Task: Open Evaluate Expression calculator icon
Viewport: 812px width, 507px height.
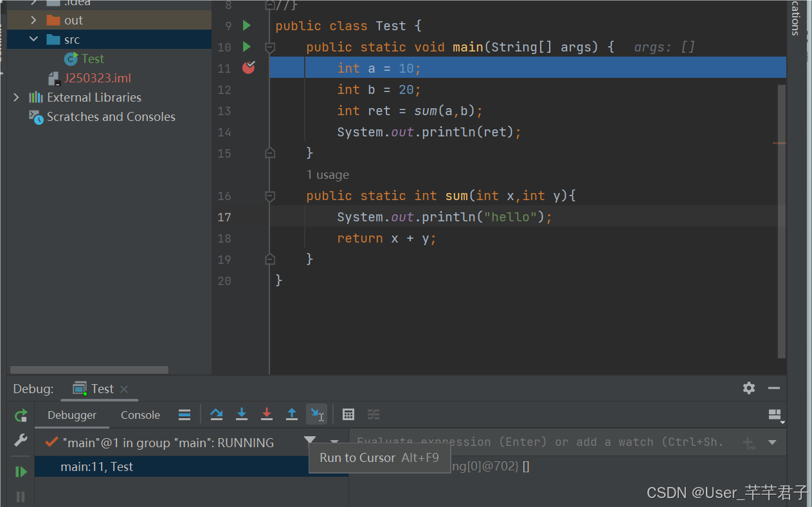Action: (x=348, y=414)
